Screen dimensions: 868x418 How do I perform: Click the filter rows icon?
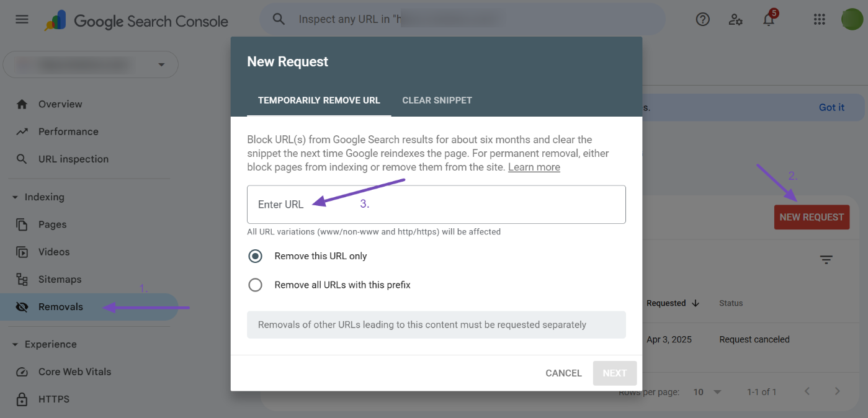tap(826, 260)
